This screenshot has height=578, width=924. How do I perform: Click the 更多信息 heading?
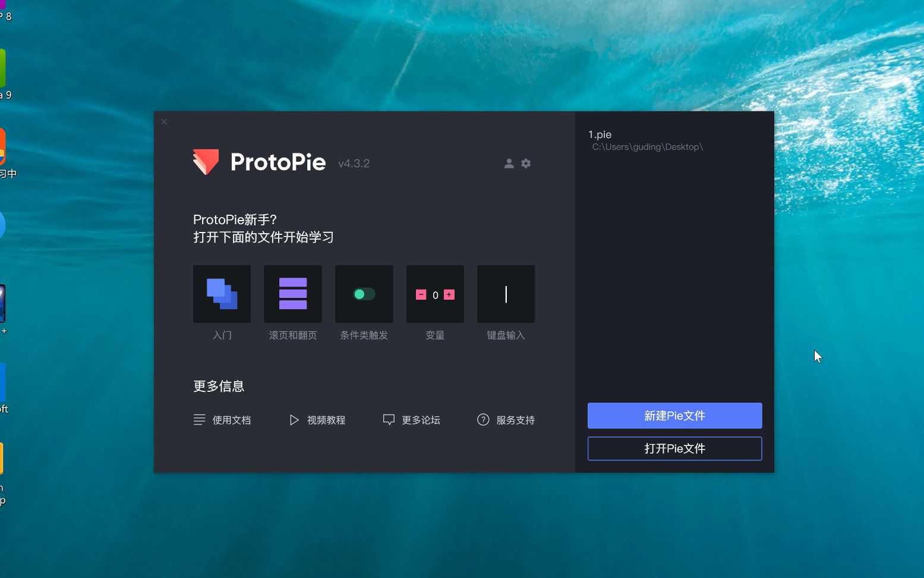click(x=219, y=387)
